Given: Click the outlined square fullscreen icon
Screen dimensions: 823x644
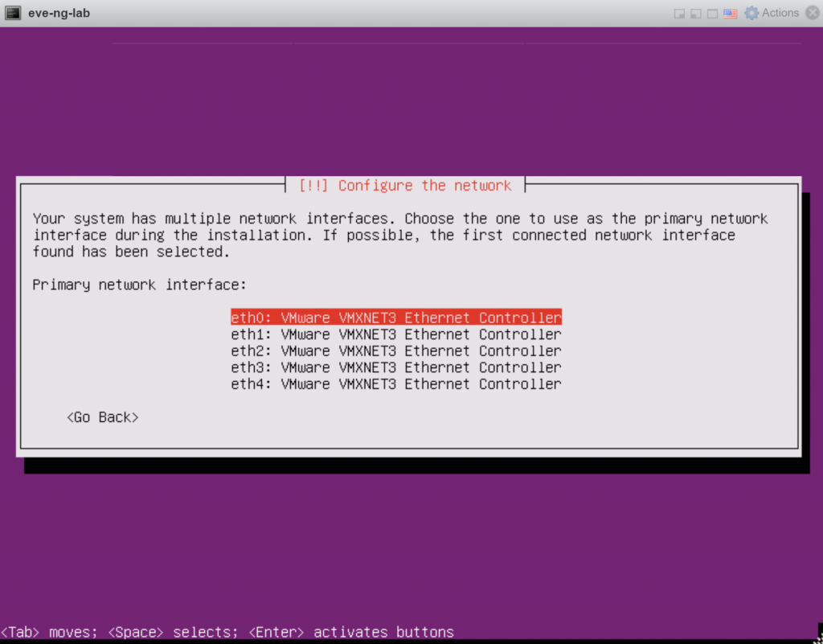Looking at the screenshot, I should click(712, 13).
